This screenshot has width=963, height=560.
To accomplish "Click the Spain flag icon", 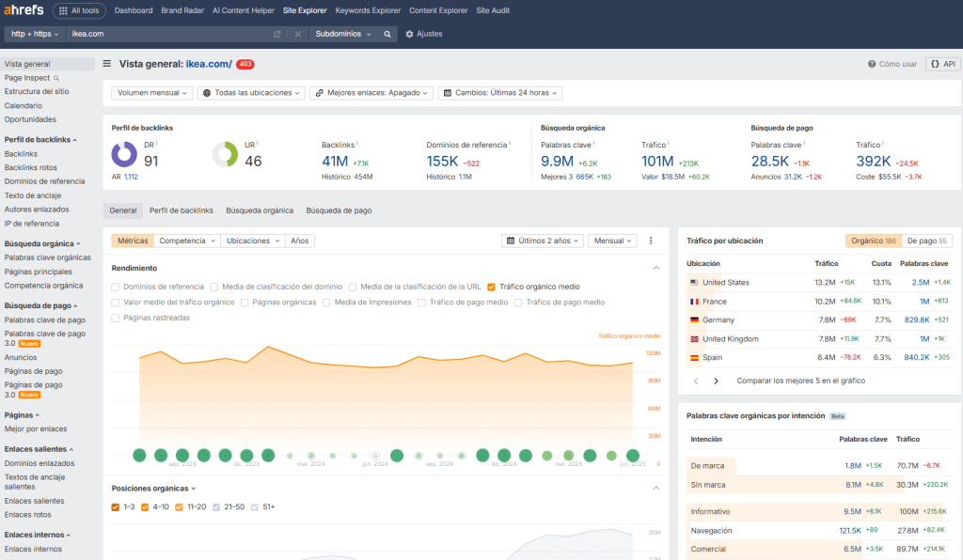I will (x=695, y=358).
